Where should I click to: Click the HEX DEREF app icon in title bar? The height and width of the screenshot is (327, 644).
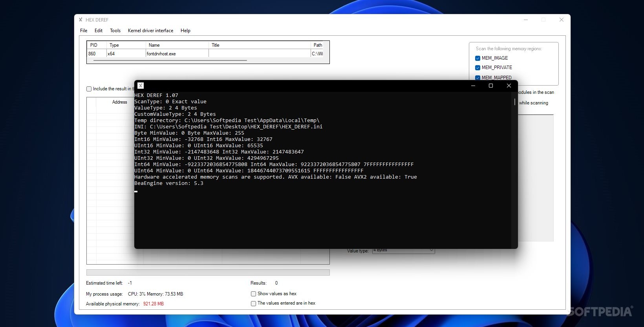pos(80,20)
